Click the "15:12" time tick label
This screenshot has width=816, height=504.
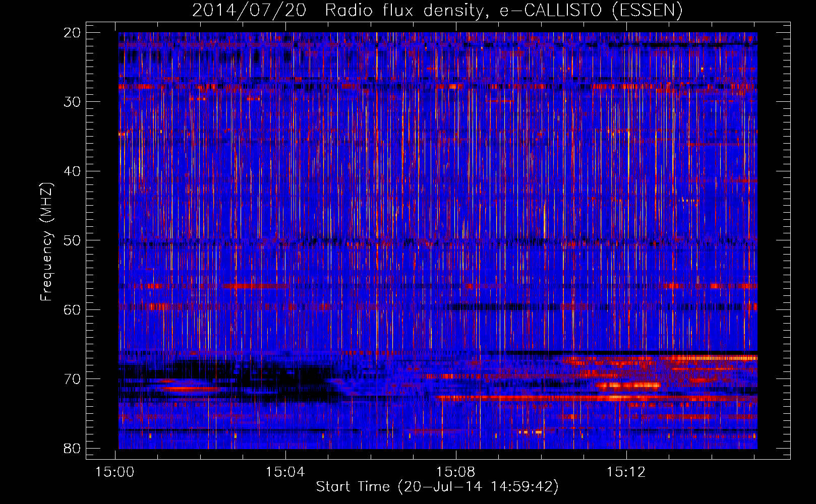click(x=626, y=472)
